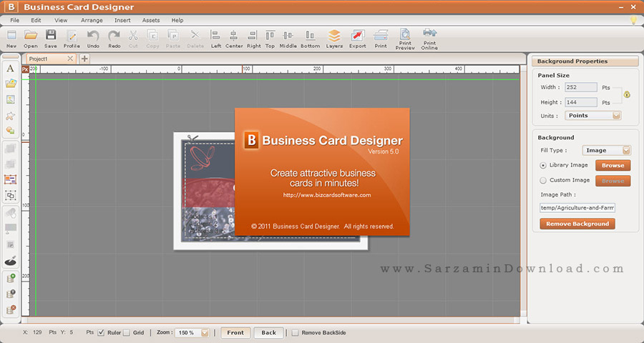644x343 pixels.
Task: Click the Export toolbar icon
Action: coord(357,39)
